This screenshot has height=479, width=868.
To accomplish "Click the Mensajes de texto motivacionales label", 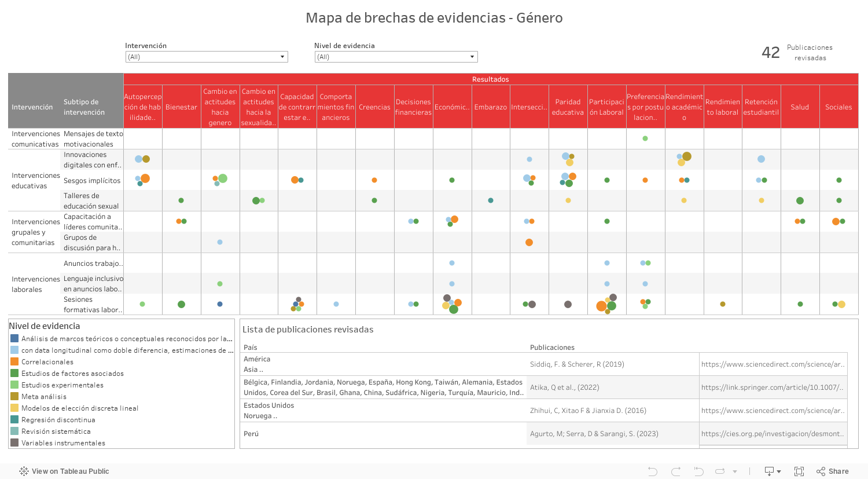I will [x=93, y=139].
